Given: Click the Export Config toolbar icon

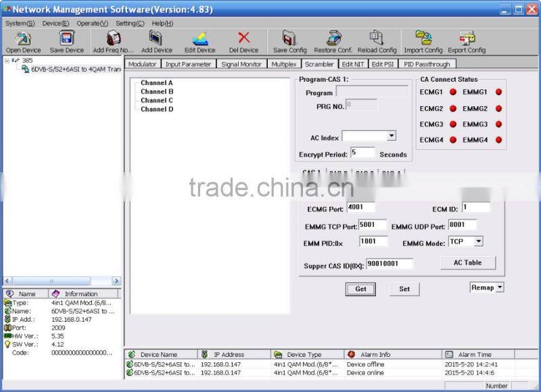Looking at the screenshot, I should [x=467, y=39].
